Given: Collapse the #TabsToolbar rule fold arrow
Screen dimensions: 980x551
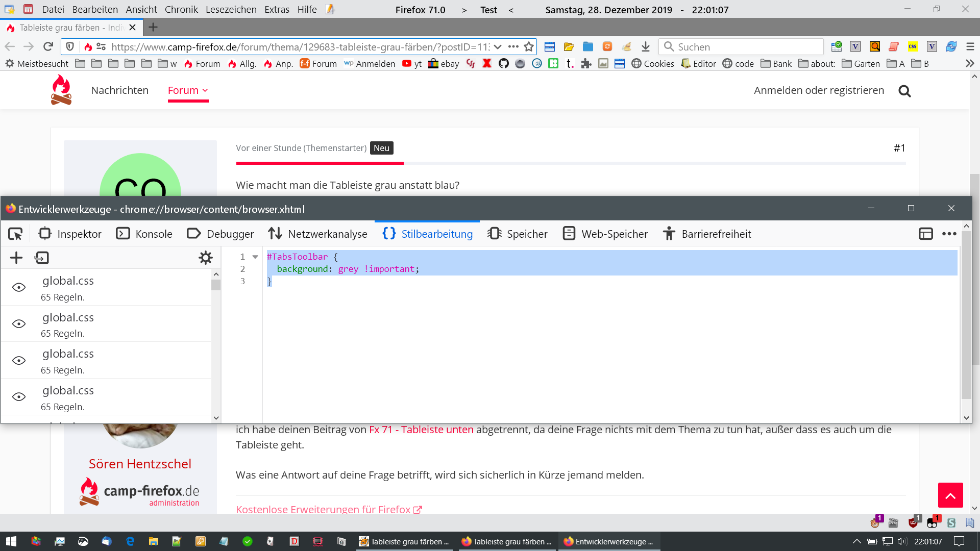Looking at the screenshot, I should coord(255,257).
